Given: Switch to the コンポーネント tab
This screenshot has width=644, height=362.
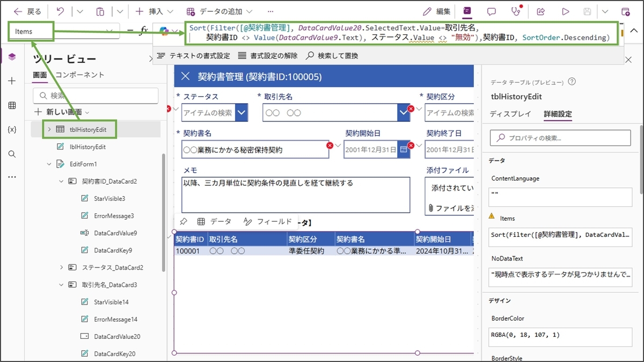Looking at the screenshot, I should 80,75.
